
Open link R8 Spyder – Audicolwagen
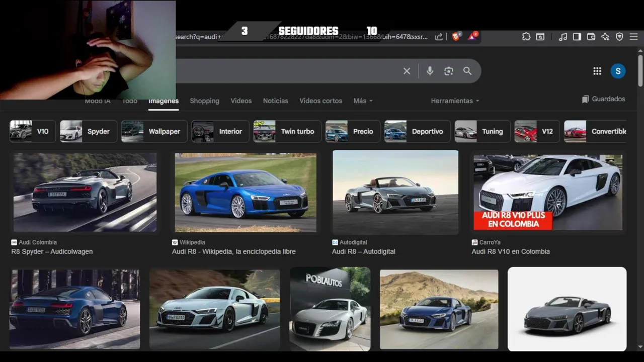(x=52, y=251)
